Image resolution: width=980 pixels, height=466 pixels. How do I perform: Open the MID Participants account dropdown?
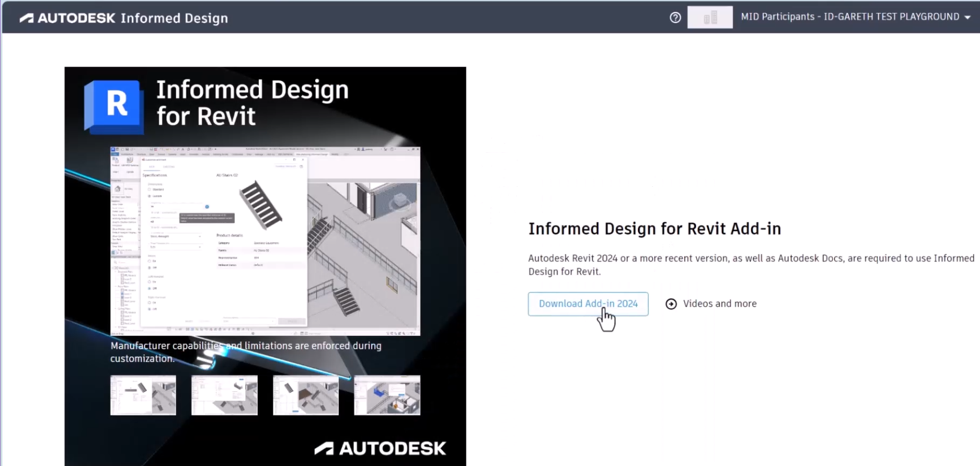click(855, 17)
